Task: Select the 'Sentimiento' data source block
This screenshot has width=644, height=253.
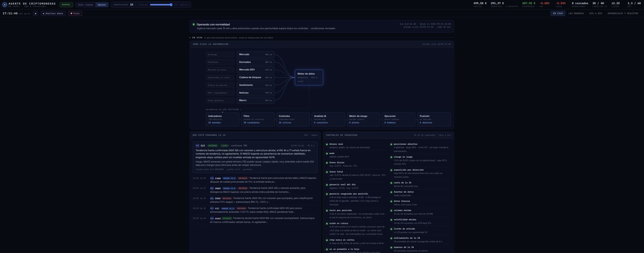Action: click(x=256, y=85)
